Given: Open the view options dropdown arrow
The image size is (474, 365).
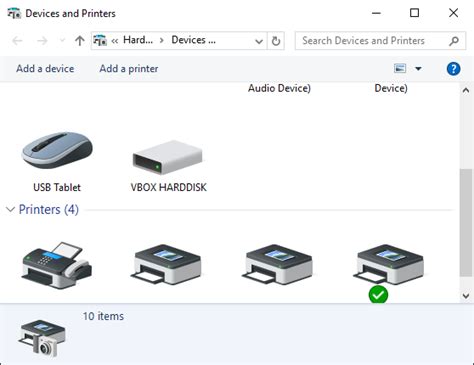Looking at the screenshot, I should (418, 69).
